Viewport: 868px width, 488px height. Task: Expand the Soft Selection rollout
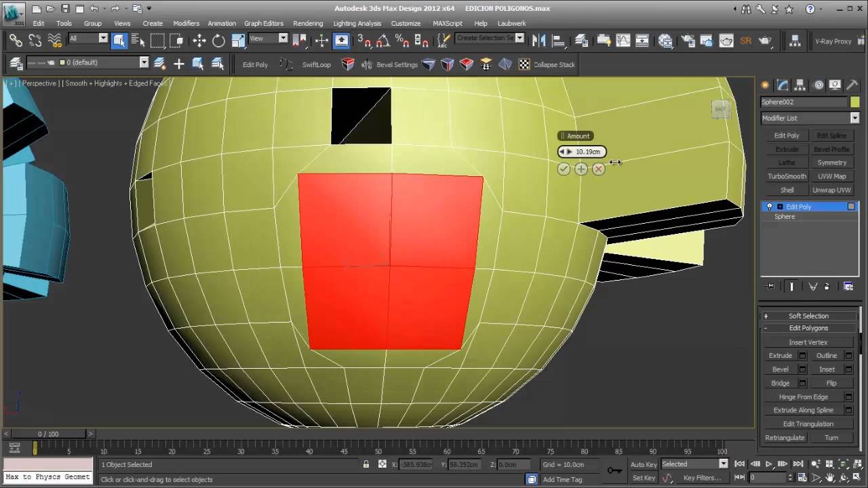[x=808, y=316]
